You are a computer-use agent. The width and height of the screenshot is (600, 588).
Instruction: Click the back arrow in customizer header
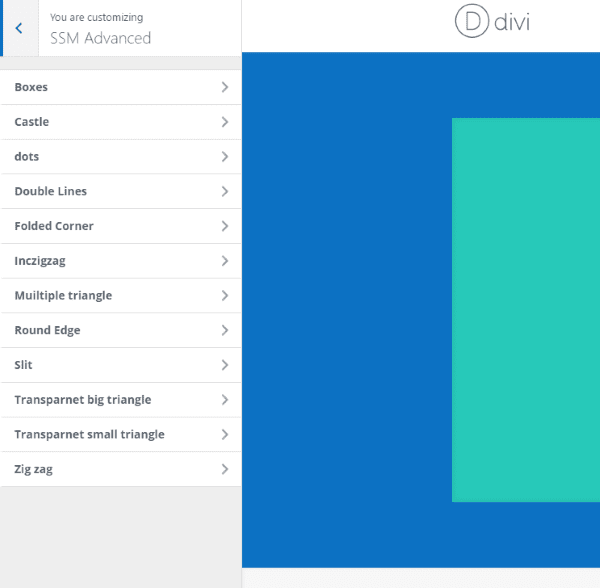click(19, 28)
